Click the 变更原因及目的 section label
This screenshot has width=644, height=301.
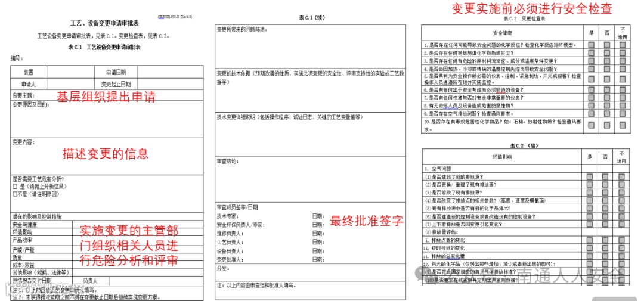point(31,105)
